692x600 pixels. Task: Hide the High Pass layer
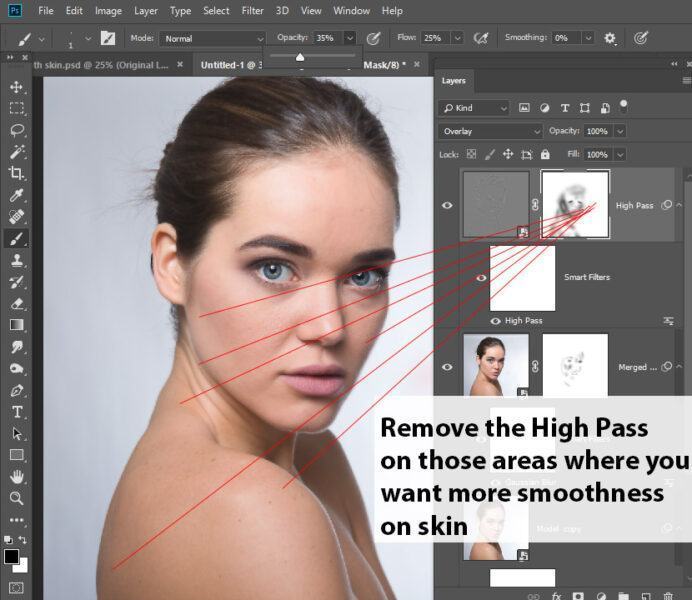click(447, 205)
